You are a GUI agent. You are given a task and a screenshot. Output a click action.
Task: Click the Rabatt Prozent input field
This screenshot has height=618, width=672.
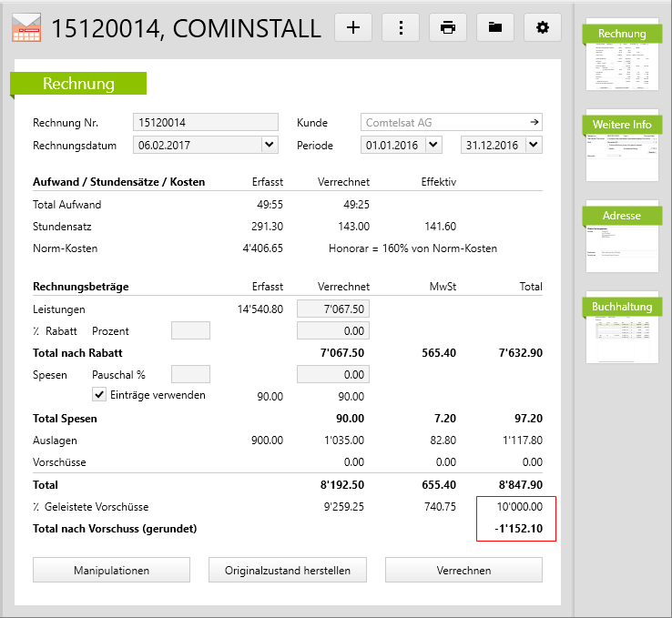click(x=190, y=330)
